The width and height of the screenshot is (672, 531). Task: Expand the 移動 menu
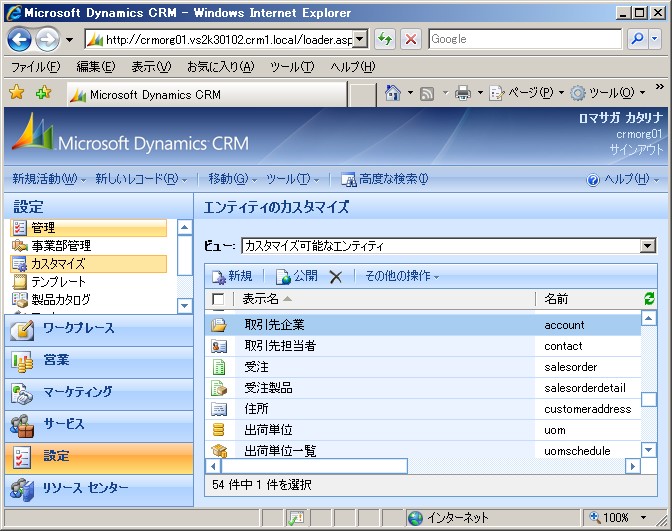coord(232,179)
